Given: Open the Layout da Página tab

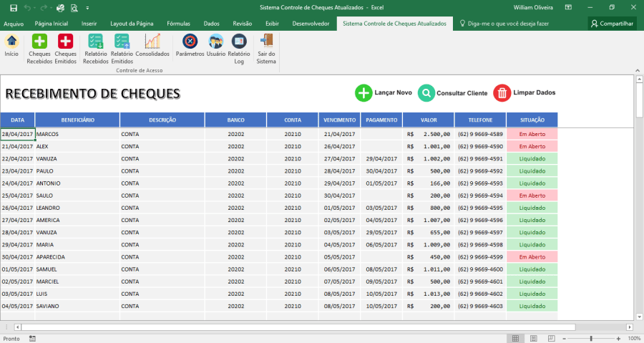Looking at the screenshot, I should [132, 24].
